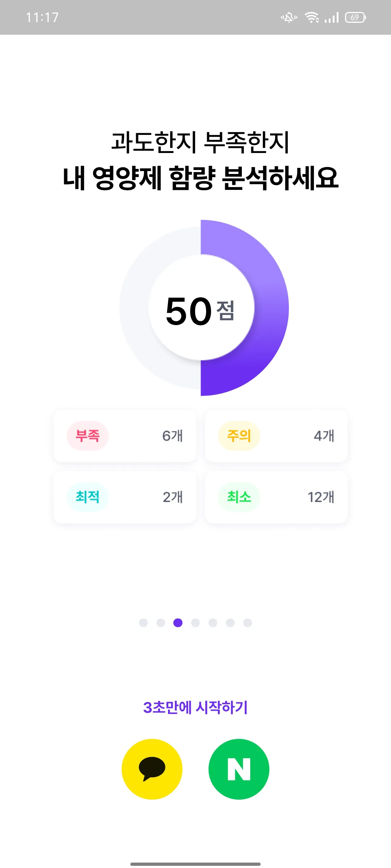Tap the 50점 score circle

click(201, 307)
